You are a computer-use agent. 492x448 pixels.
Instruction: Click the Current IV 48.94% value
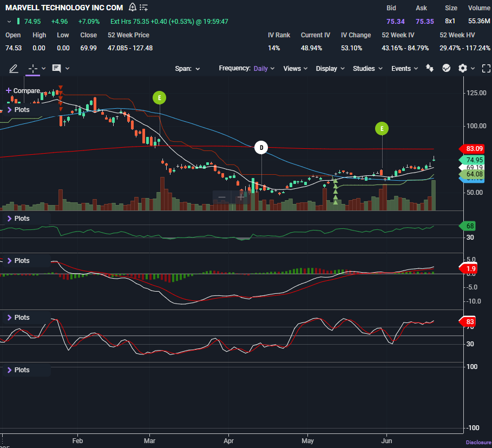tap(311, 48)
